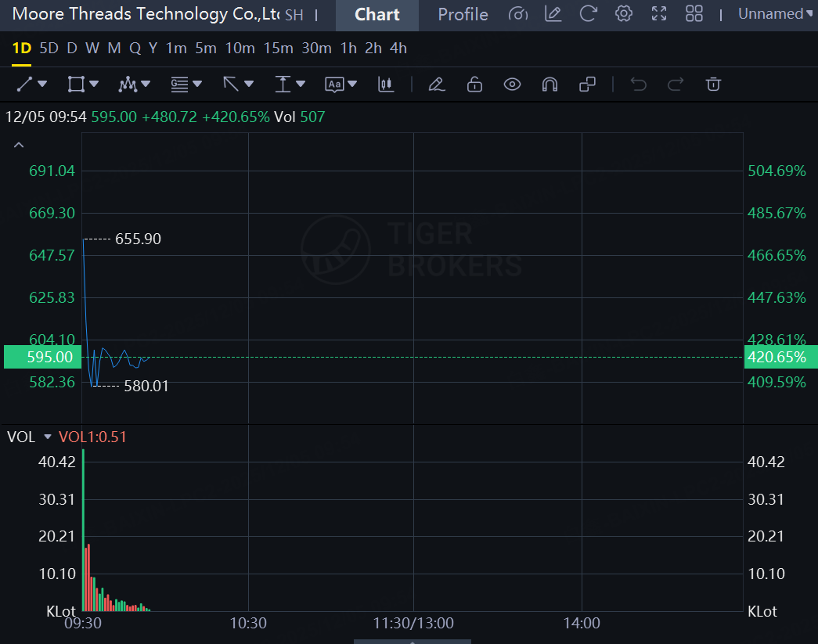Select the 5m interval

point(206,49)
